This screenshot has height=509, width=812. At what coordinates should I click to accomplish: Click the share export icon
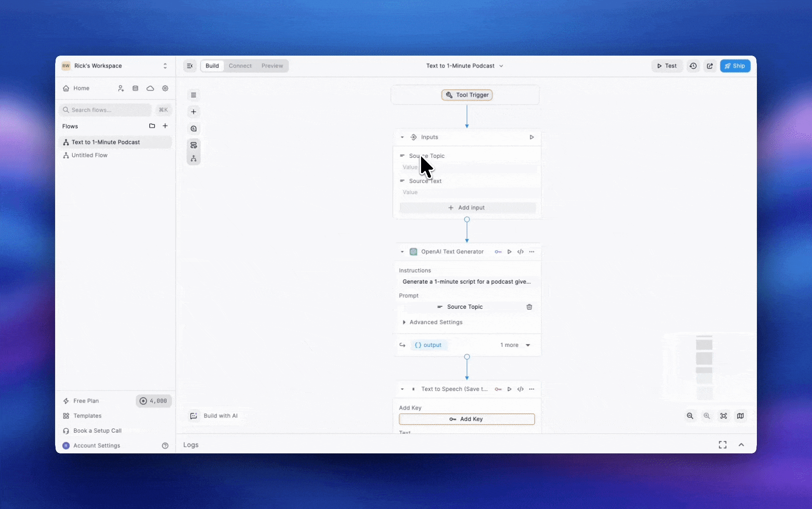click(x=710, y=66)
